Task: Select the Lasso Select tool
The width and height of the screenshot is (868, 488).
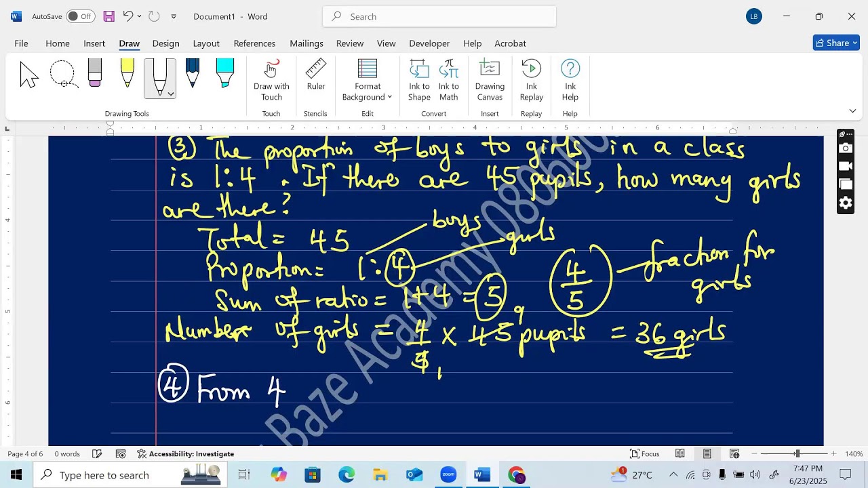Action: pos(63,75)
